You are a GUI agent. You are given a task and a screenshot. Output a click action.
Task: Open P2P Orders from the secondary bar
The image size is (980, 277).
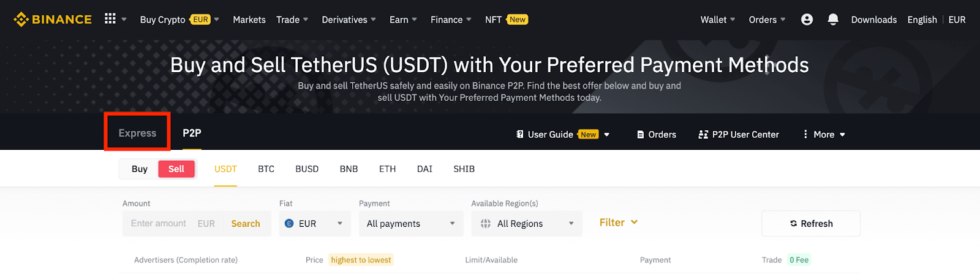click(x=657, y=135)
